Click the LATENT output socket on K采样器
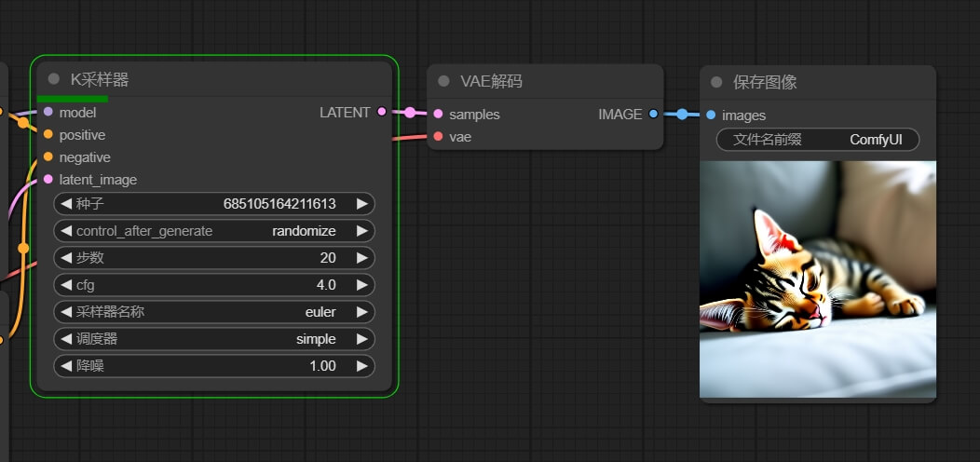 [x=382, y=112]
